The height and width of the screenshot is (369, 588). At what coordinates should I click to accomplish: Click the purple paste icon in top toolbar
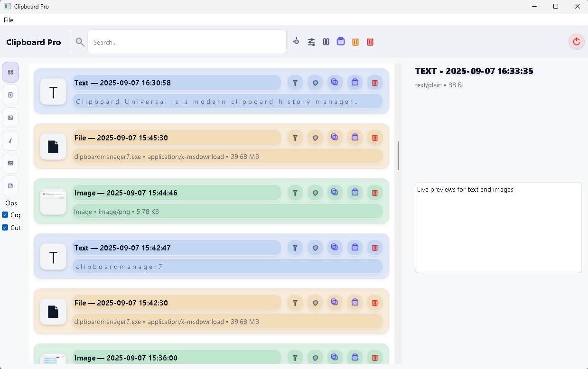(x=341, y=42)
